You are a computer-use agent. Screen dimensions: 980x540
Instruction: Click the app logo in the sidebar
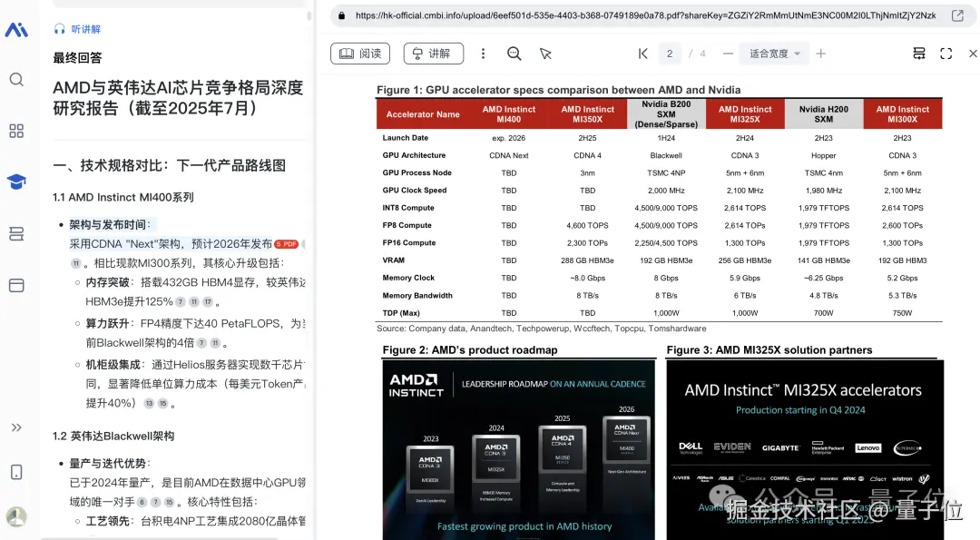(x=16, y=29)
